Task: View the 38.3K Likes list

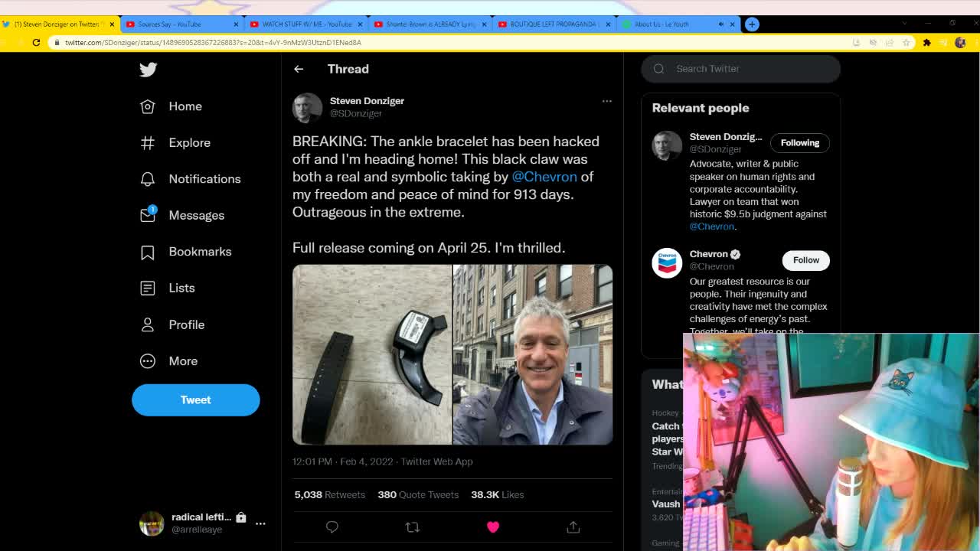Action: pos(497,494)
